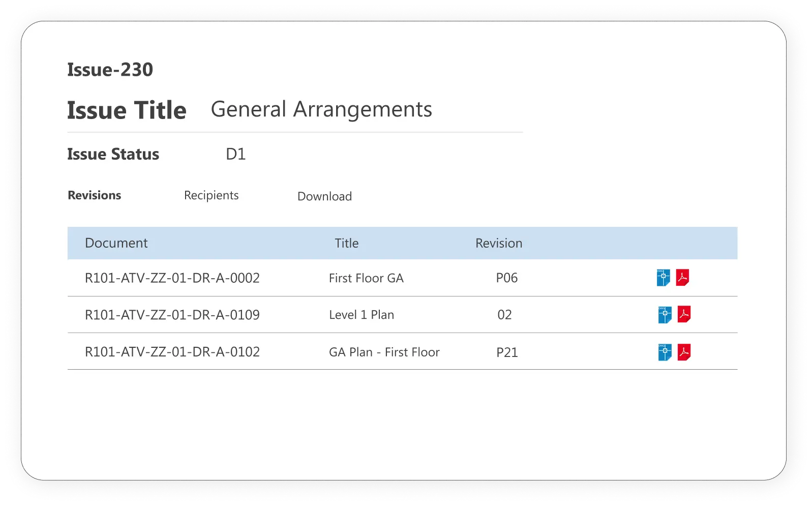Select document R101-ATV-ZZ-01-DR-A-0109
The image size is (812, 506).
coord(172,315)
